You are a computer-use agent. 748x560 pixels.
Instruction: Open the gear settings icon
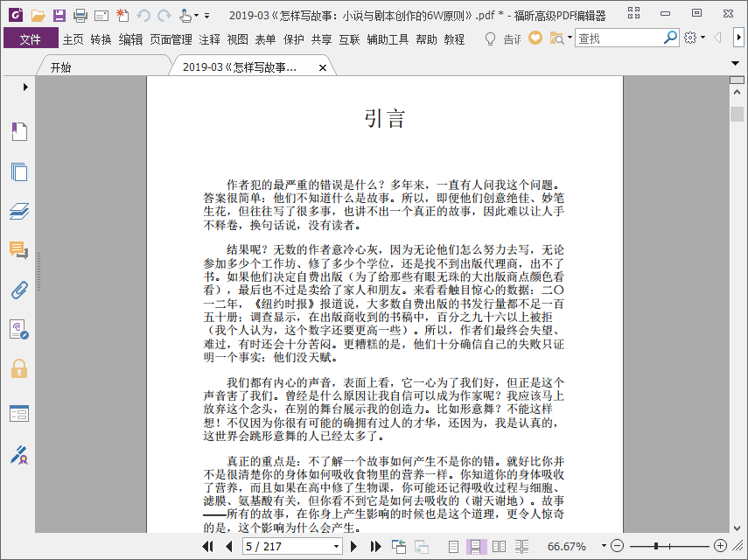[690, 38]
